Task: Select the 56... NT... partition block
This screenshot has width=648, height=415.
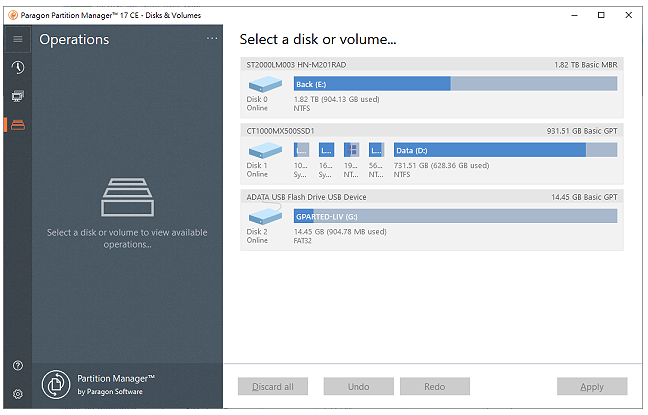Action: 376,150
